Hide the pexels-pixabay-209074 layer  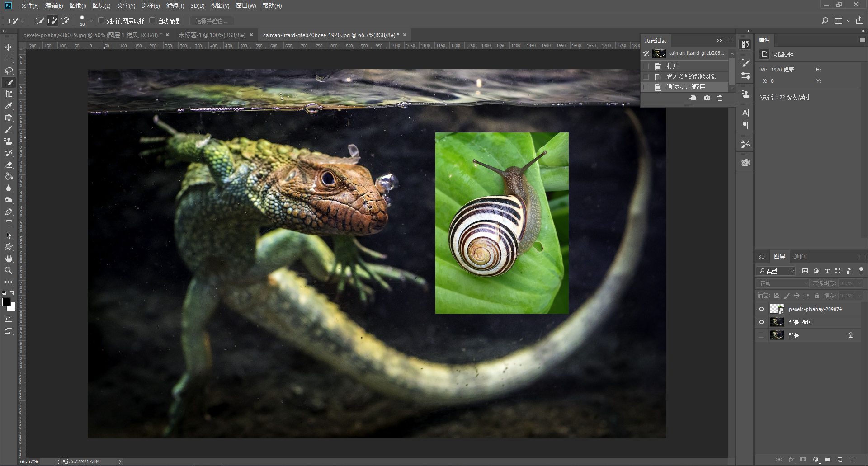[761, 309]
